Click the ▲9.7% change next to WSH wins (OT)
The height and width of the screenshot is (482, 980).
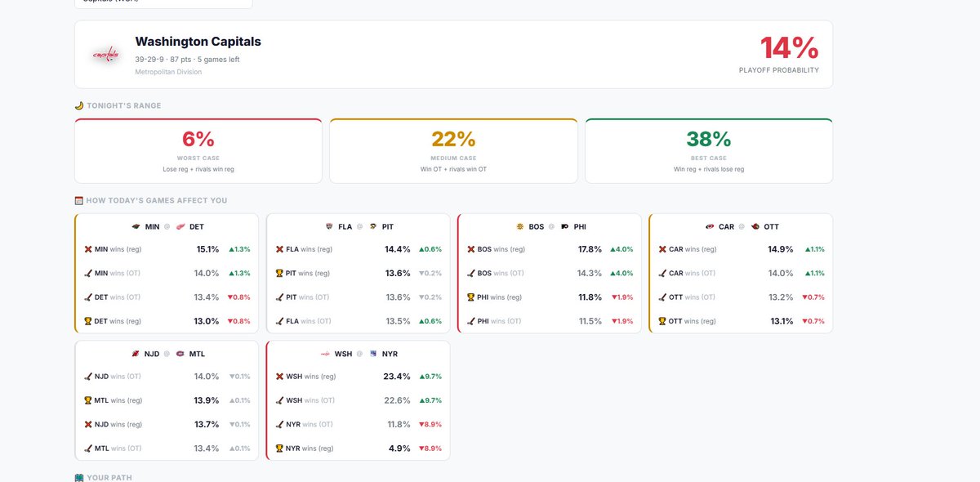click(430, 400)
